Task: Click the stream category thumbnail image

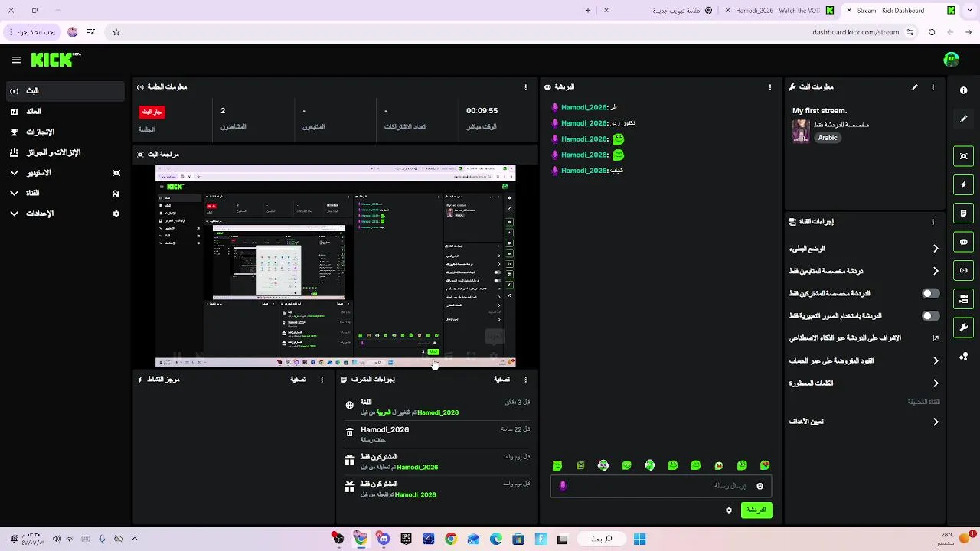Action: [801, 131]
